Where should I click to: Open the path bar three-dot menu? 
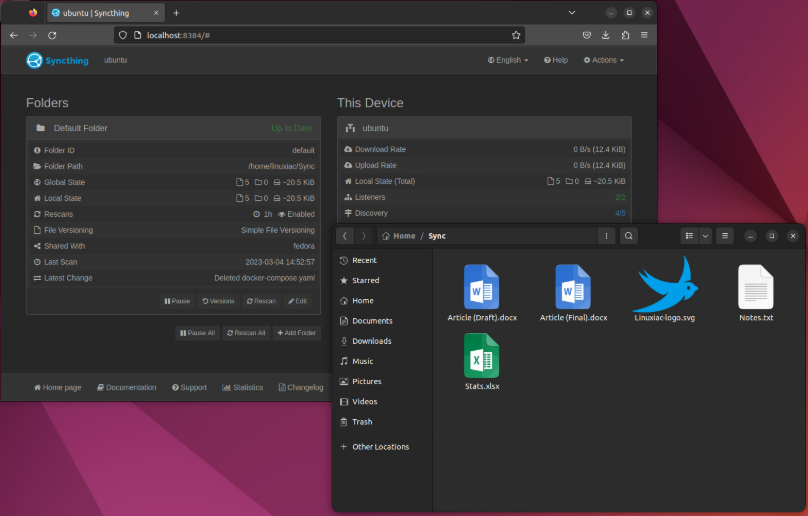[606, 236]
